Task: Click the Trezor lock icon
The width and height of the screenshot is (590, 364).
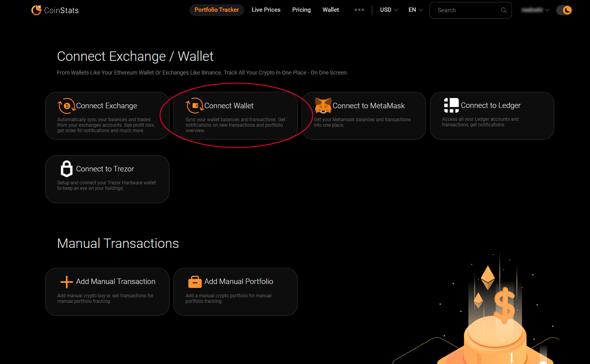Action: coord(67,169)
